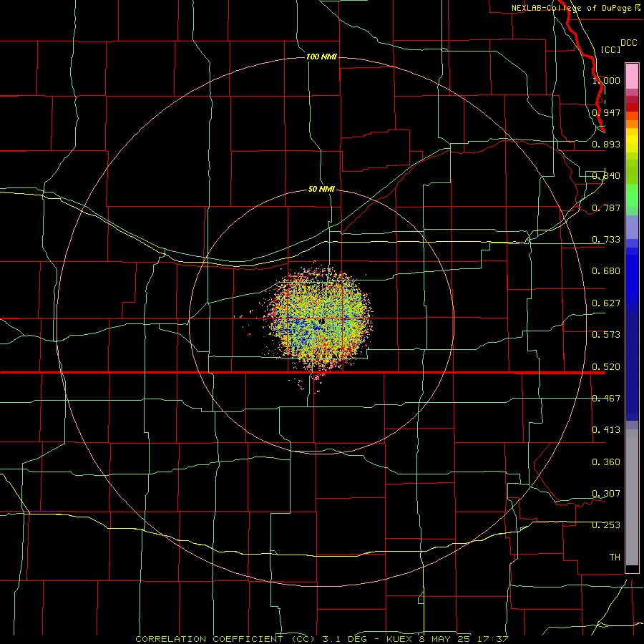The width and height of the screenshot is (644, 644).
Task: Click the 0.467 legend value
Action: point(606,399)
